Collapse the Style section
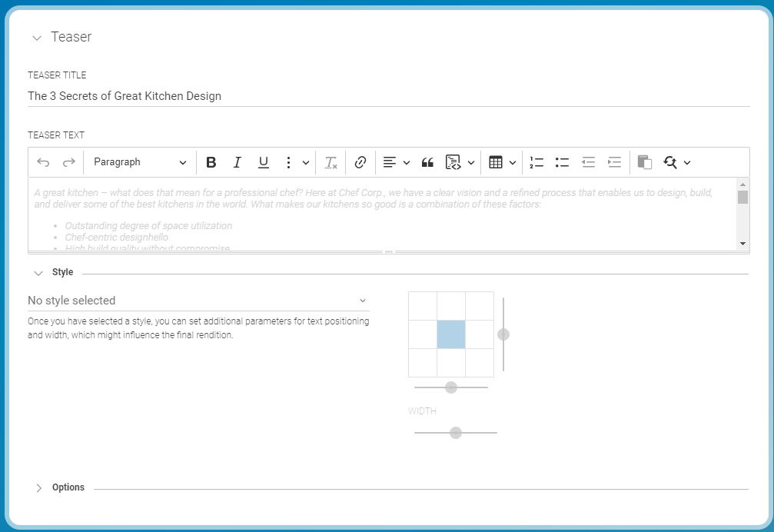The height and width of the screenshot is (532, 774). [x=38, y=273]
